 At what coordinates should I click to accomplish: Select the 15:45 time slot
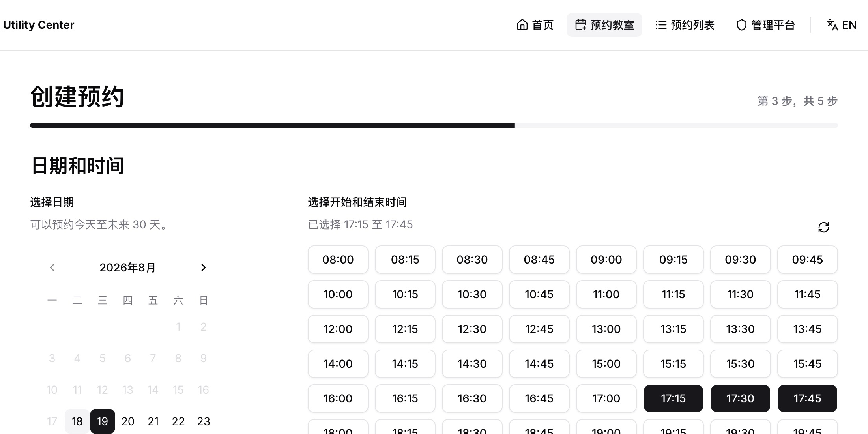pos(808,364)
